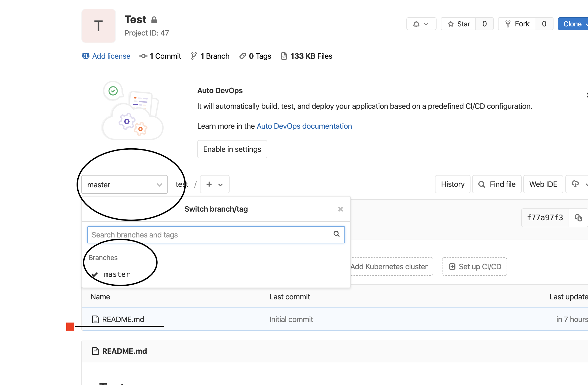Viewport: 588px width, 385px height.
Task: Open the master branch dropdown
Action: pos(124,185)
